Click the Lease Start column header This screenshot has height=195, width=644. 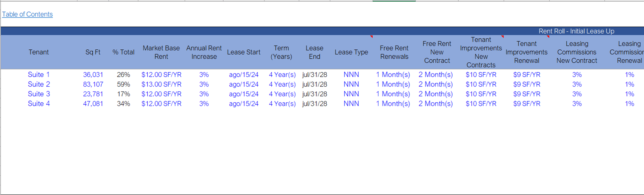244,52
